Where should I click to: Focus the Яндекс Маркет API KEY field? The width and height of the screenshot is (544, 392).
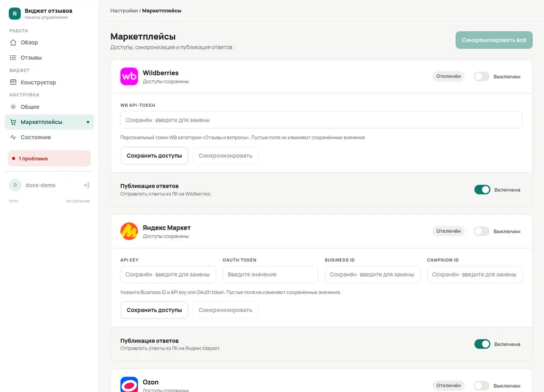tap(168, 275)
